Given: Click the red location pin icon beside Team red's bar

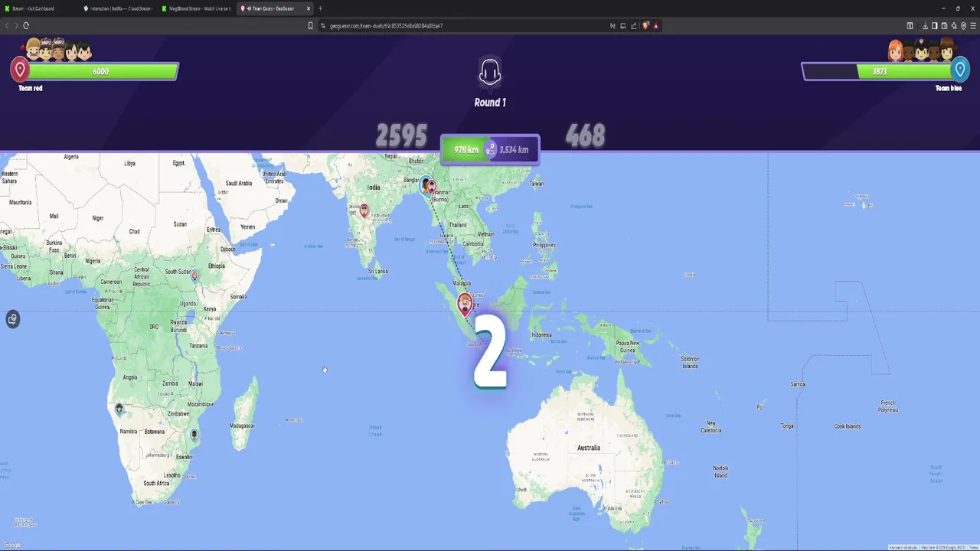Looking at the screenshot, I should tap(19, 70).
